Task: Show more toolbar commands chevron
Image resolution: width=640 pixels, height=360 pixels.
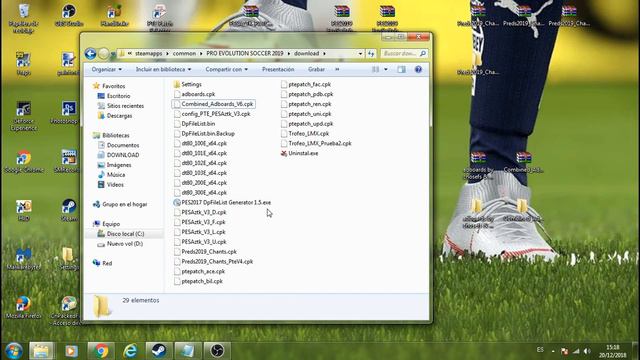Action: tap(337, 69)
